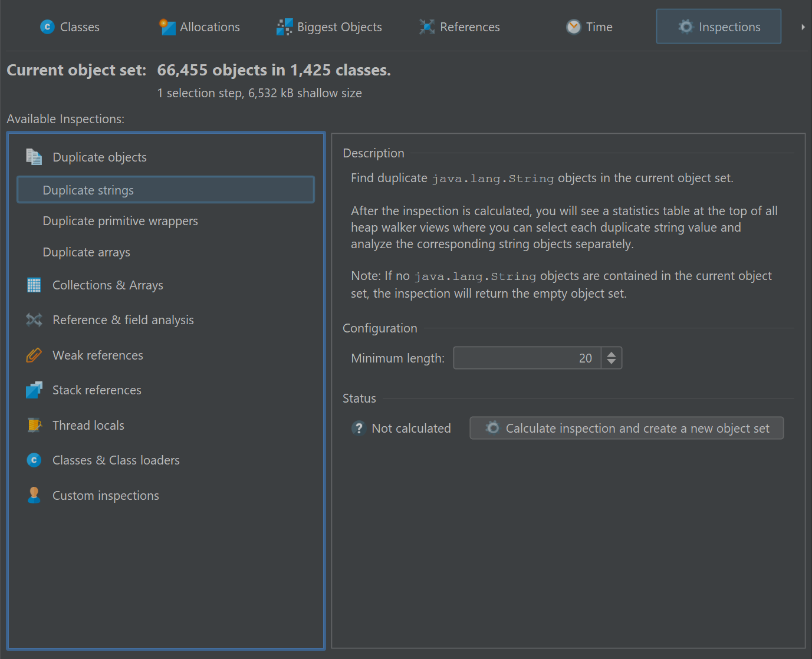This screenshot has height=659, width=812.
Task: Click the Duplicate objects category icon
Action: (x=34, y=157)
